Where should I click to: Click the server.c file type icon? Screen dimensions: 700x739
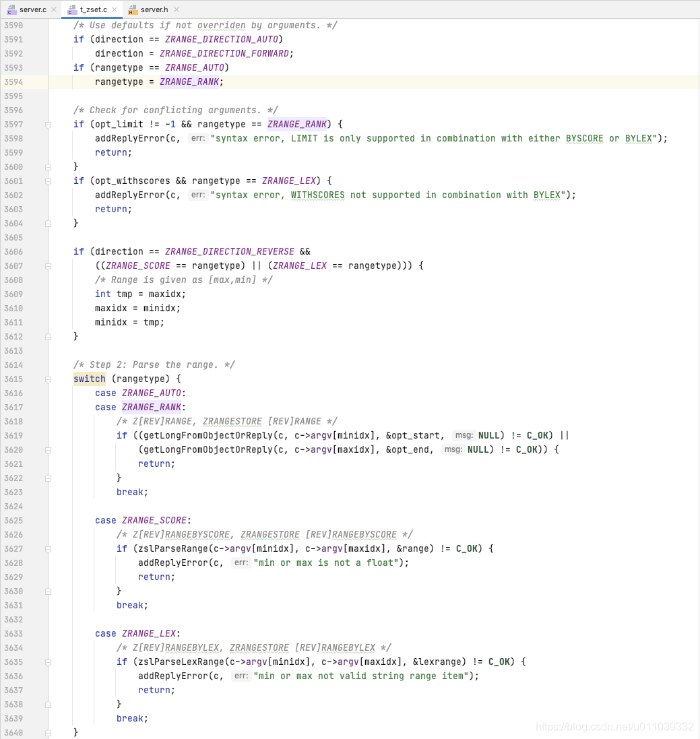11,9
